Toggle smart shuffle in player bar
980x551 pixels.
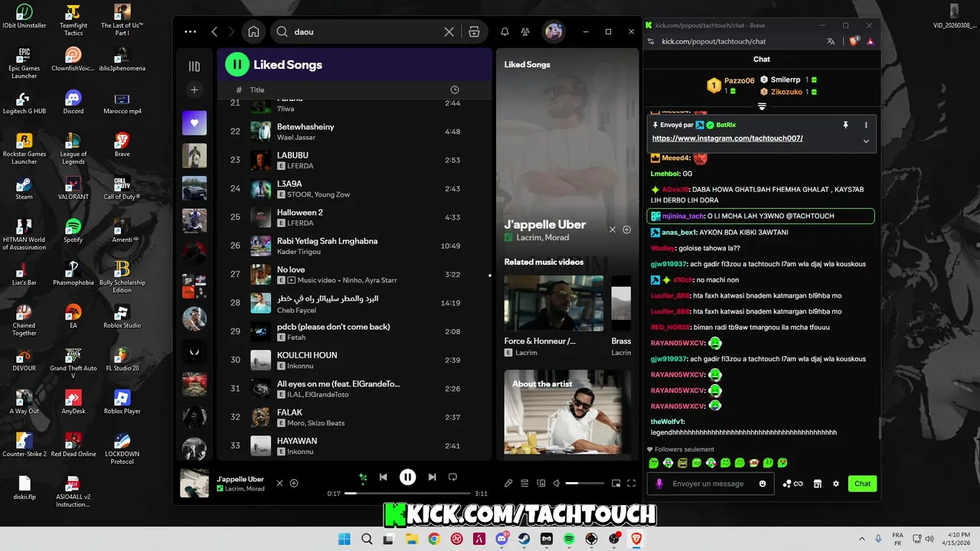point(363,478)
